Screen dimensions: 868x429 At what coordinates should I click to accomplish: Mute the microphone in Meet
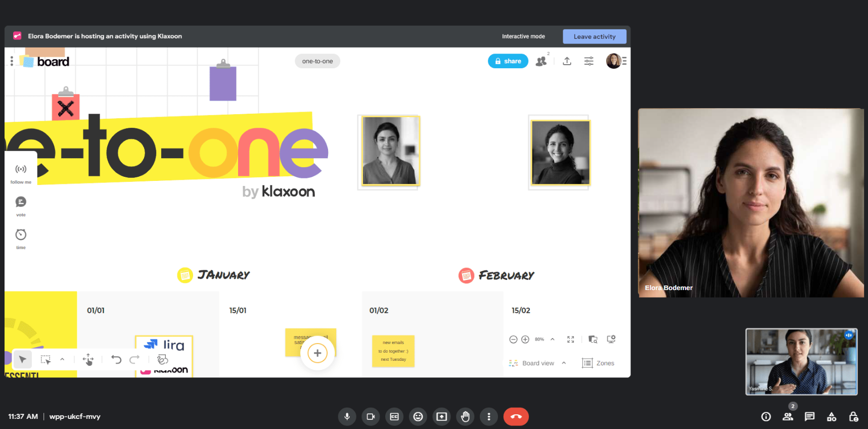[347, 417]
